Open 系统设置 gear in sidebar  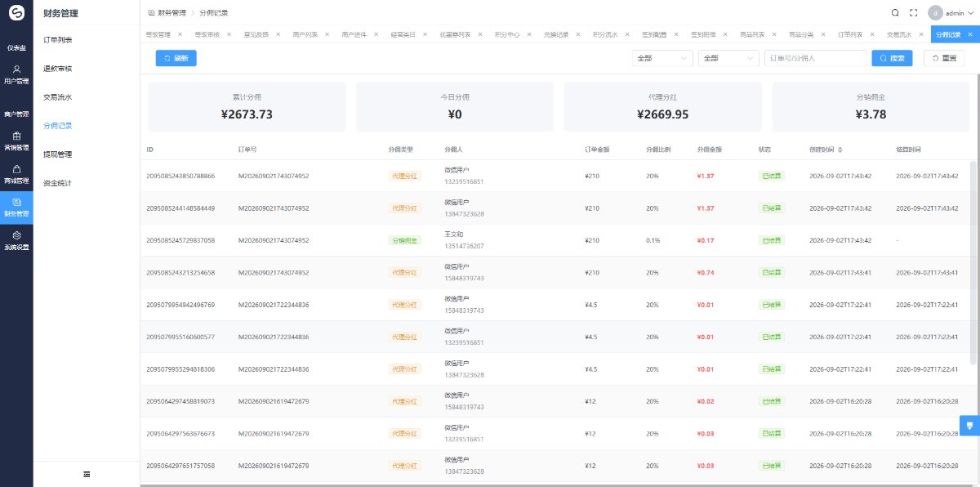(x=16, y=240)
